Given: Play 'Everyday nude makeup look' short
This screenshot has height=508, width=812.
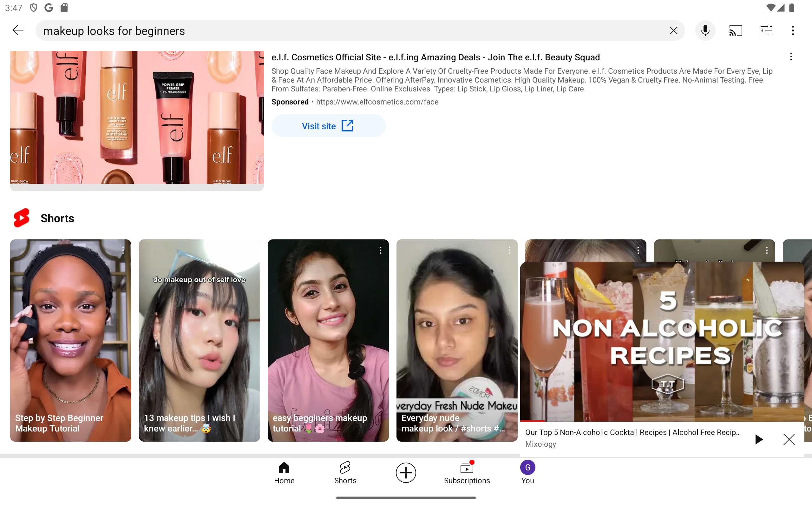Looking at the screenshot, I should click(x=457, y=340).
